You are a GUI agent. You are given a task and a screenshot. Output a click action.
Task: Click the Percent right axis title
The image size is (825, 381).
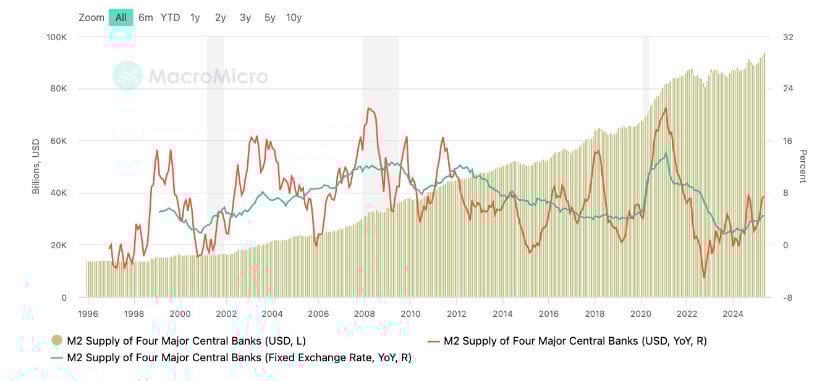pyautogui.click(x=803, y=166)
